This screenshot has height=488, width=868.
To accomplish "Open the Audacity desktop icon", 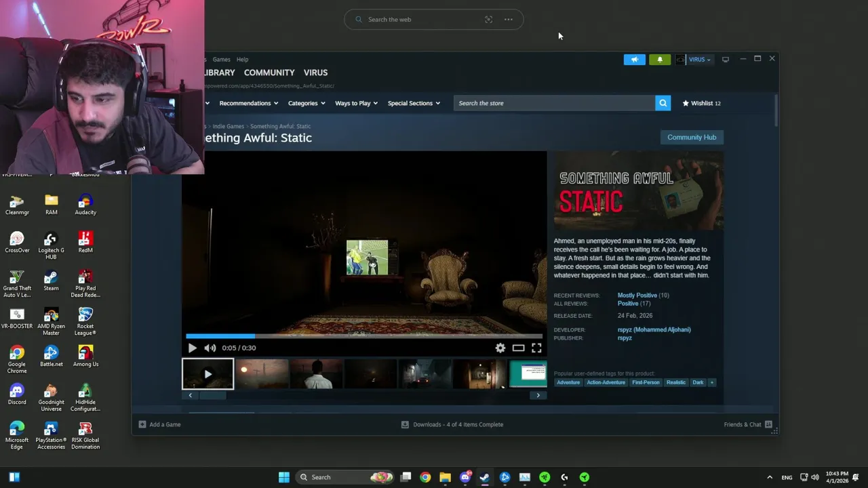I will (85, 205).
